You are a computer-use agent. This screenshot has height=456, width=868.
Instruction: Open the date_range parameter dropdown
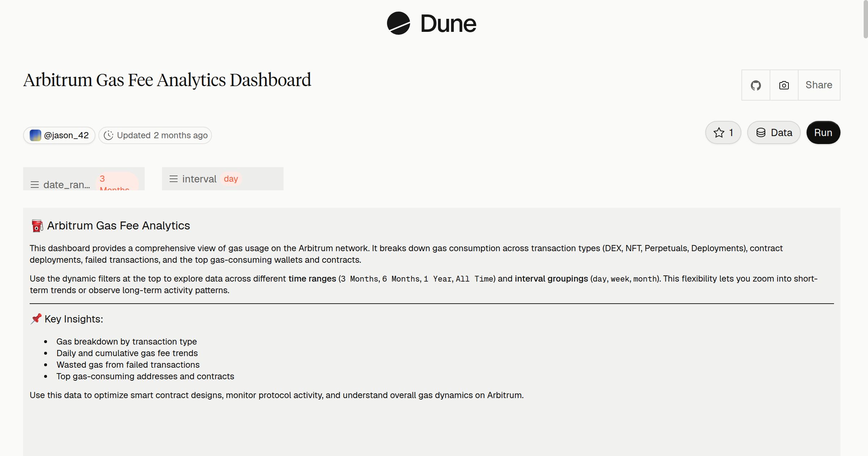tap(84, 179)
